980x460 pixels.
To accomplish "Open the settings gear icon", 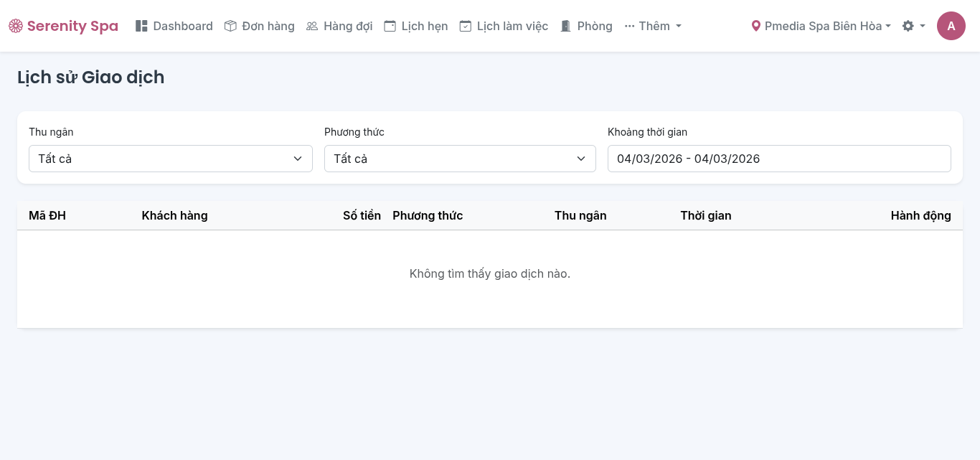I will point(908,26).
